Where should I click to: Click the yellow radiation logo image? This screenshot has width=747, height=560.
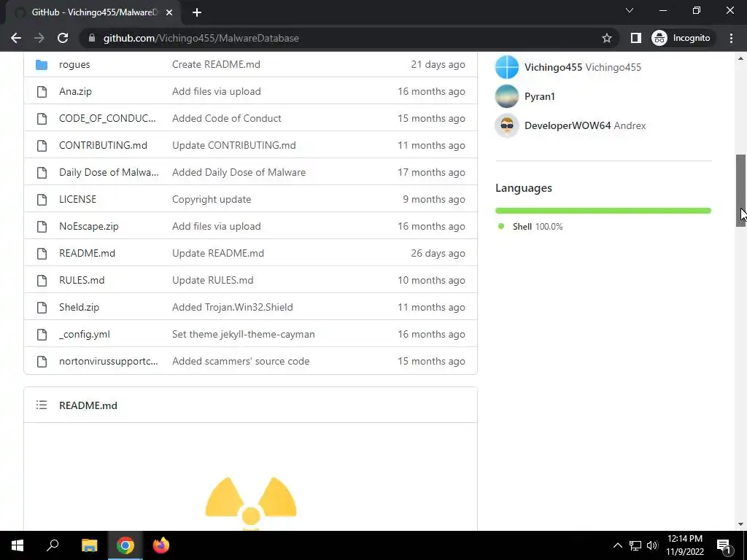click(251, 503)
